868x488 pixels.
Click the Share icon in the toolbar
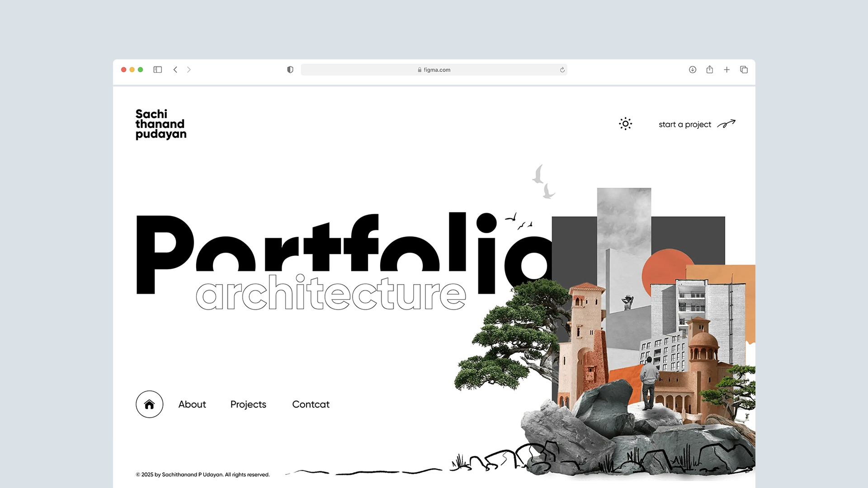click(x=709, y=70)
